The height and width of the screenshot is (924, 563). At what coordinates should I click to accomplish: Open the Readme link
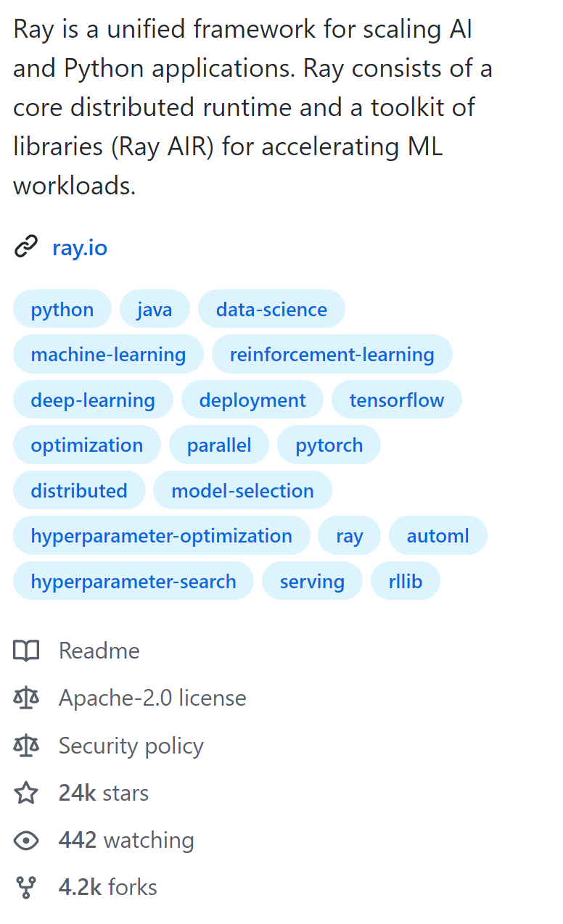99,651
